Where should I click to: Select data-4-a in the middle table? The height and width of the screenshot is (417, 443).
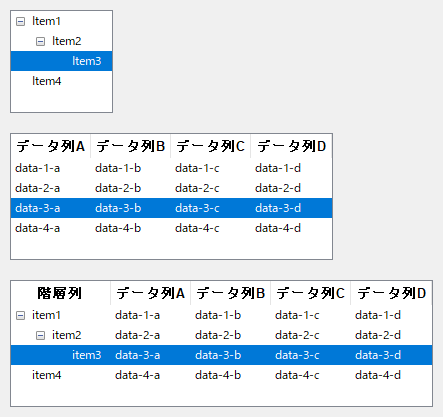pyautogui.click(x=38, y=228)
